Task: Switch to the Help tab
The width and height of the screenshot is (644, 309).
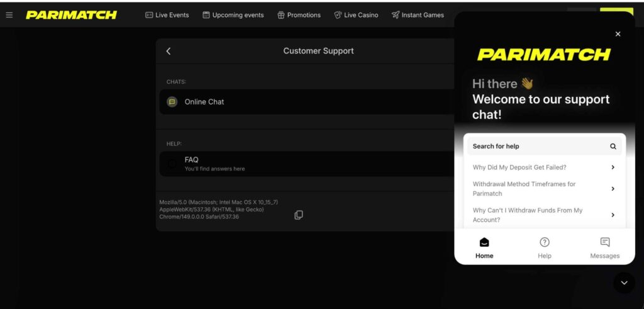Action: click(x=545, y=248)
